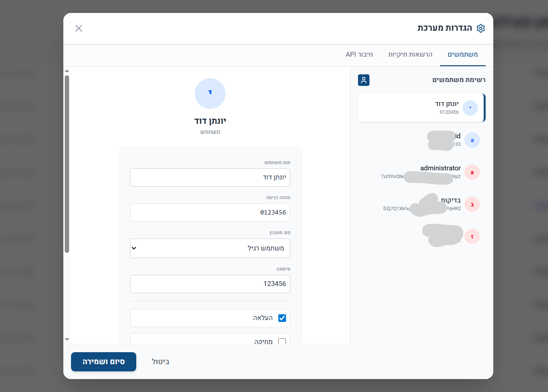The height and width of the screenshot is (392, 548).
Task: Click the שם משתמש input field
Action: coord(210,178)
